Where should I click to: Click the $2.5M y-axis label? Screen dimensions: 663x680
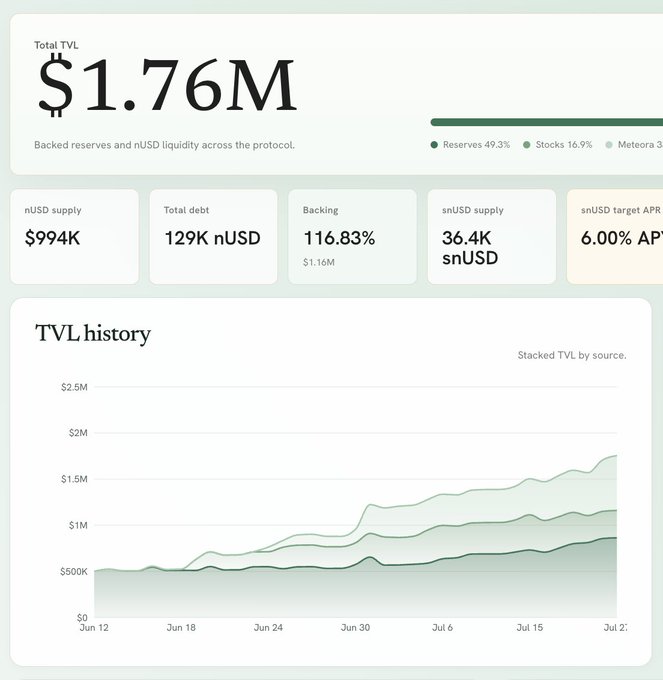click(x=74, y=387)
